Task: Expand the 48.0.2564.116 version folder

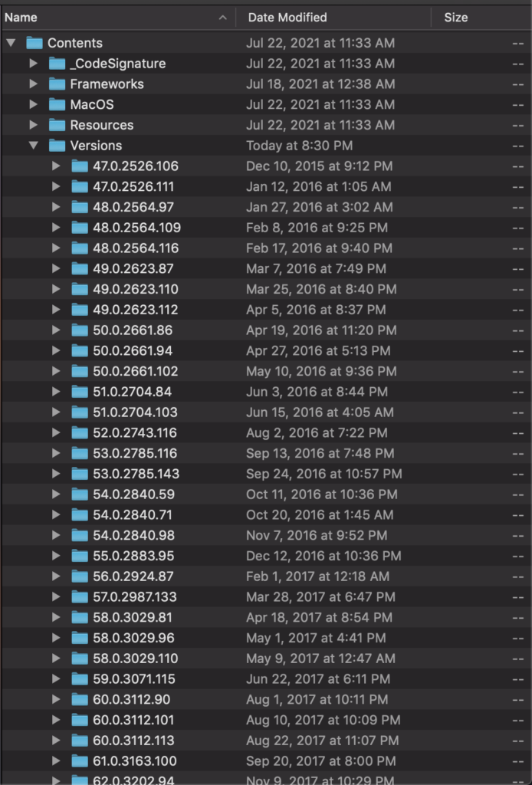Action: [56, 248]
